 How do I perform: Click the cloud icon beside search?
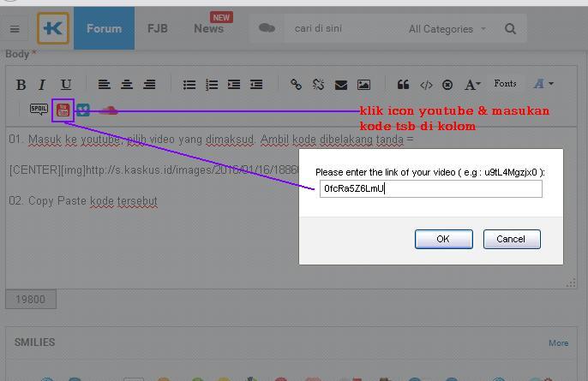point(267,28)
